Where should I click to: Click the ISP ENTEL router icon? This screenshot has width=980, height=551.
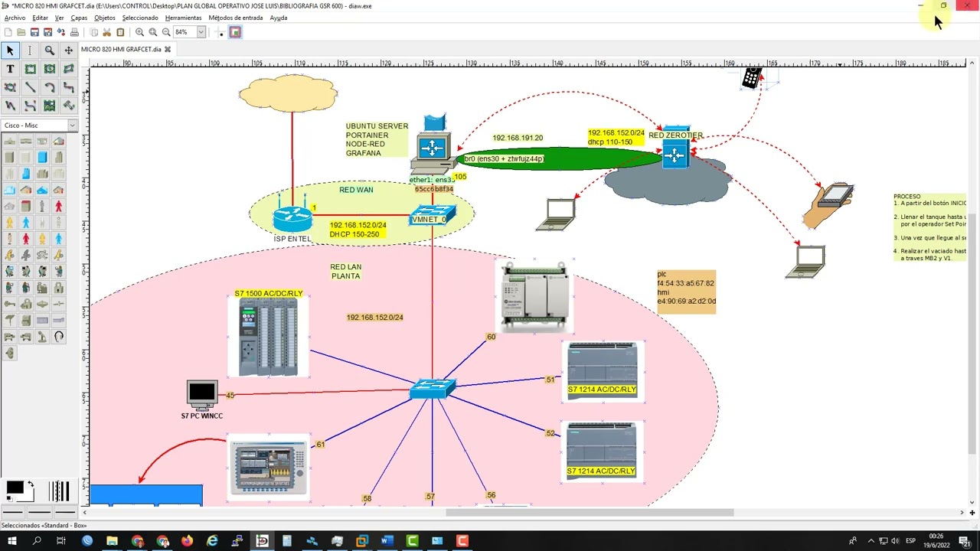tap(292, 219)
